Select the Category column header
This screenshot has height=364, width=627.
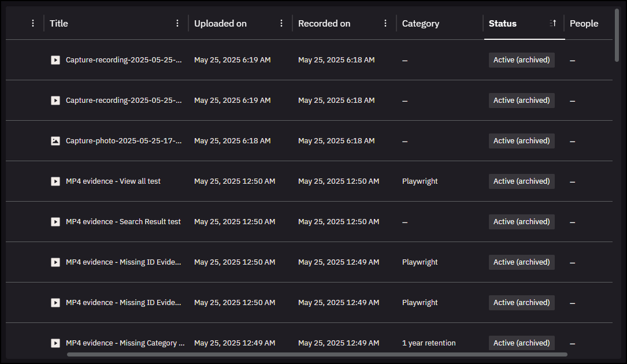pos(421,24)
